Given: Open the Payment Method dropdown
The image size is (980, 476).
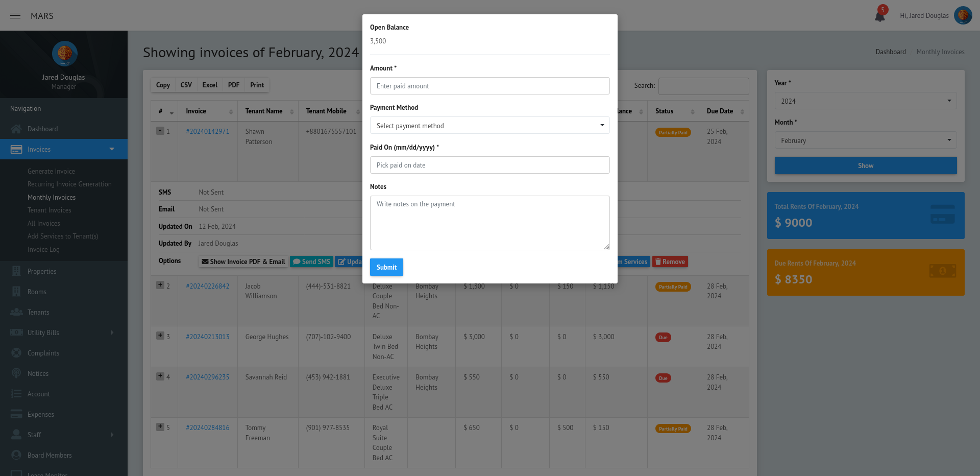Looking at the screenshot, I should [489, 126].
